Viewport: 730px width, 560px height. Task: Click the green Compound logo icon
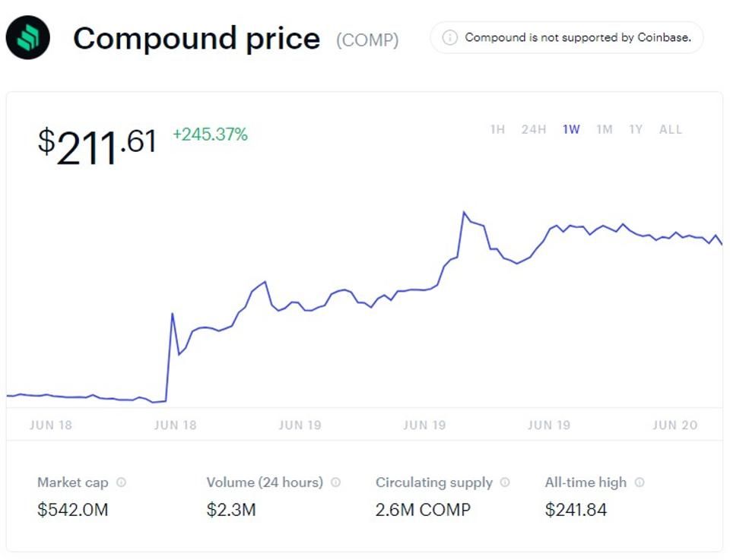(27, 37)
